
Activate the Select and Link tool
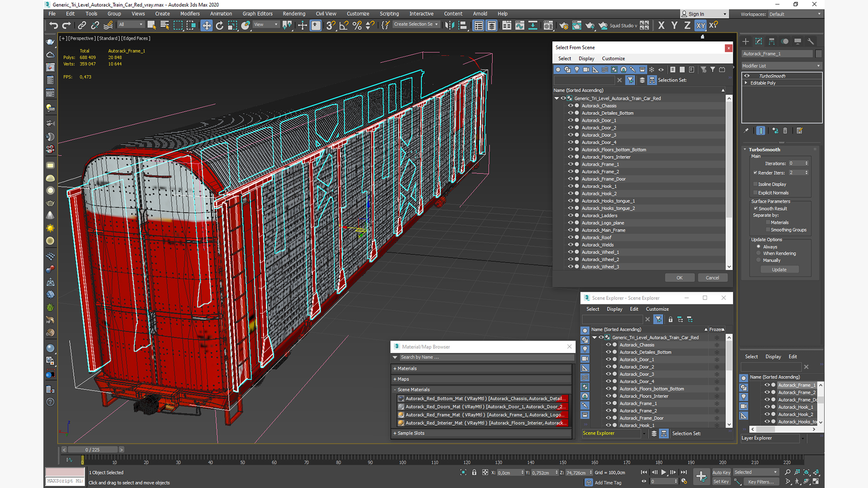click(82, 25)
